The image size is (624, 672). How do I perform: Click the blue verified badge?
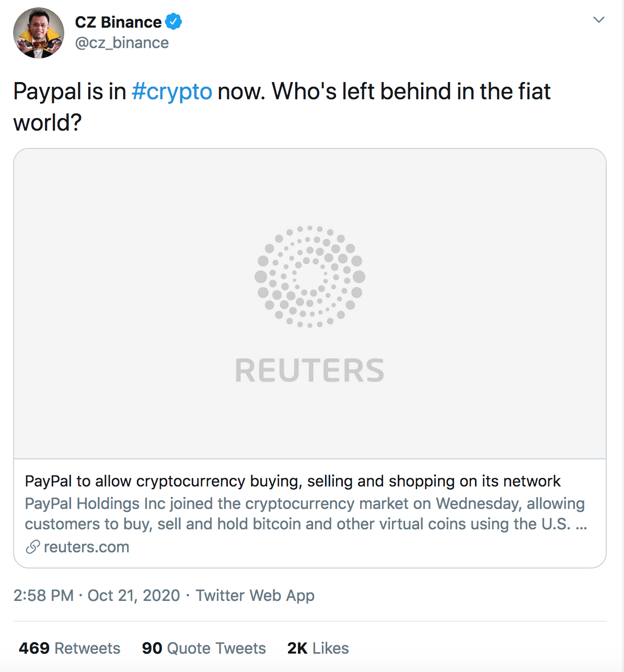click(174, 22)
